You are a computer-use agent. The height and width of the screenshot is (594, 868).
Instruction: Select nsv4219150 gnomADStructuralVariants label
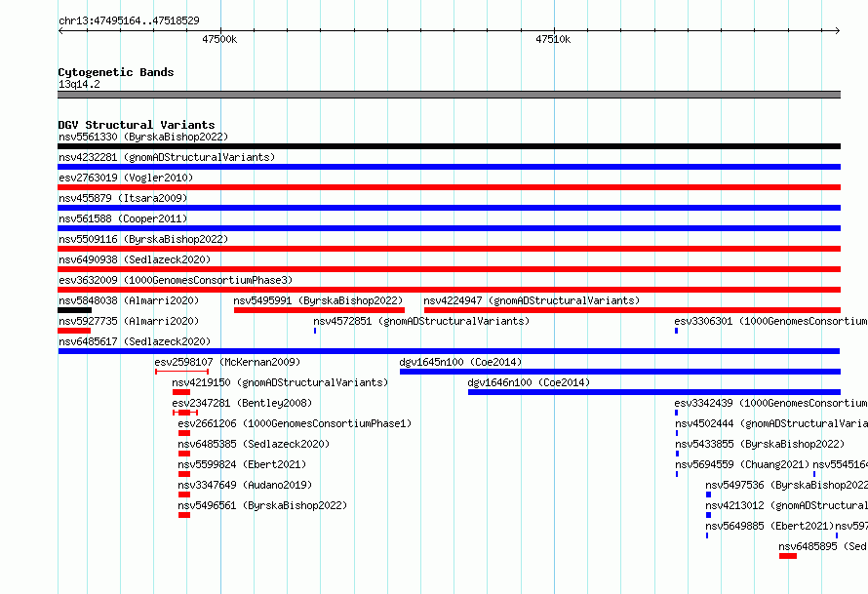(280, 382)
